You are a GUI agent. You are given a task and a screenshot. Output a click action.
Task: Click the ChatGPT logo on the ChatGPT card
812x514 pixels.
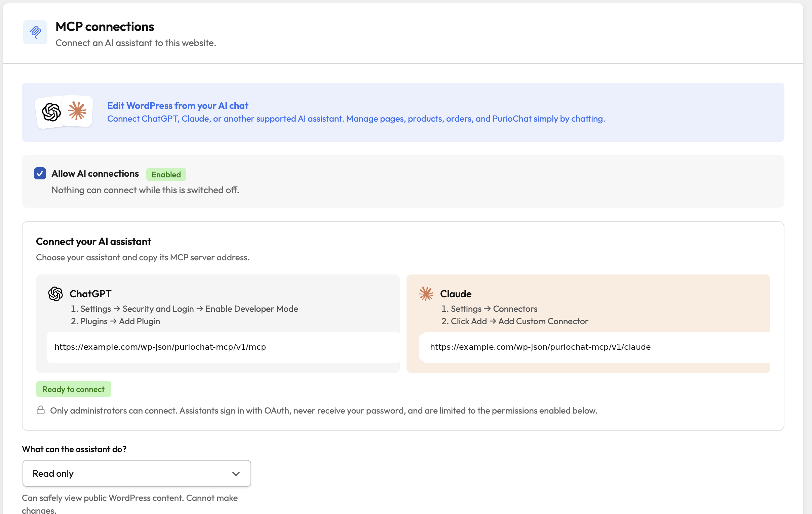(55, 294)
